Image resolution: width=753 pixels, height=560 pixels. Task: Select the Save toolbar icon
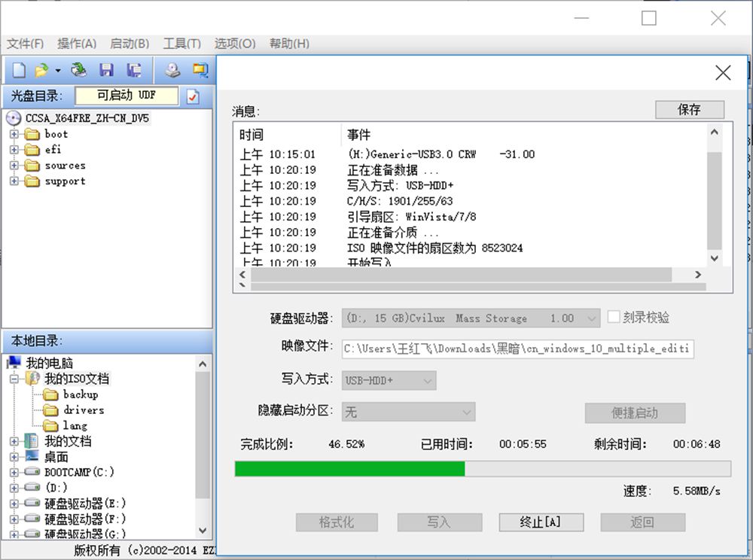click(106, 69)
